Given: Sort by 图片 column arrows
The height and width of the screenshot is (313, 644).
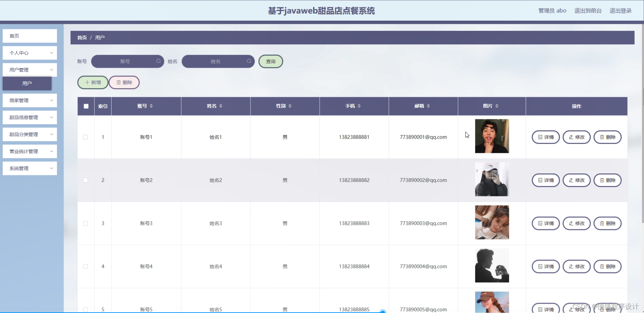Looking at the screenshot, I should tap(497, 106).
